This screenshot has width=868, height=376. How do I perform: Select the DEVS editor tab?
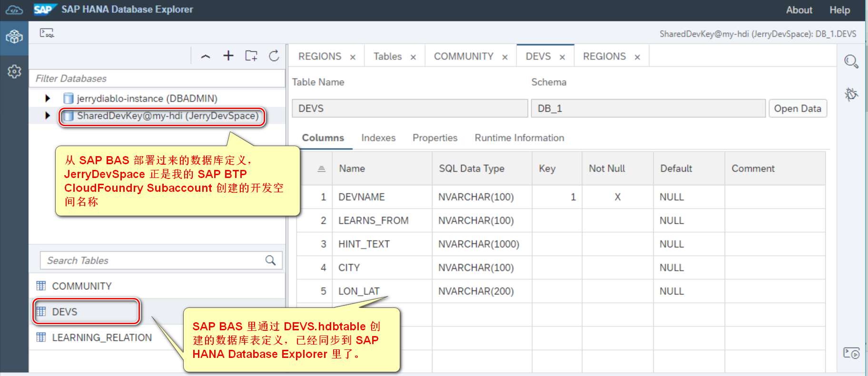click(538, 56)
